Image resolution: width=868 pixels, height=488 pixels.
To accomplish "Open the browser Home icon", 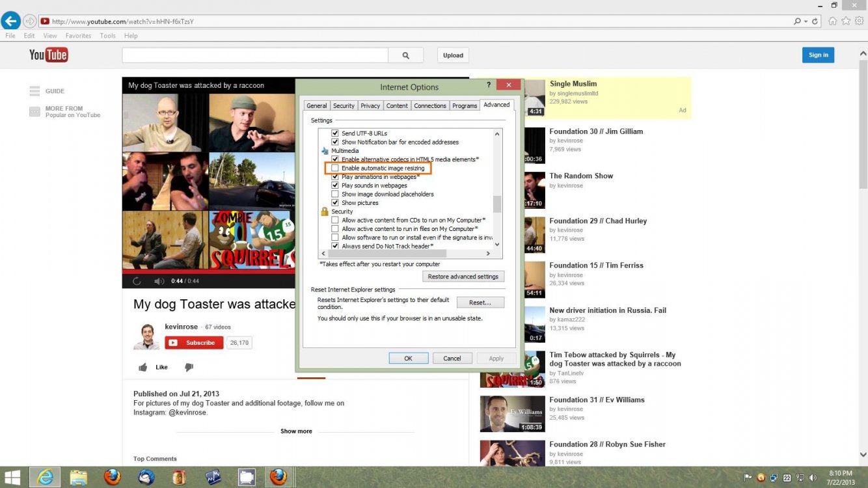I will coord(833,21).
